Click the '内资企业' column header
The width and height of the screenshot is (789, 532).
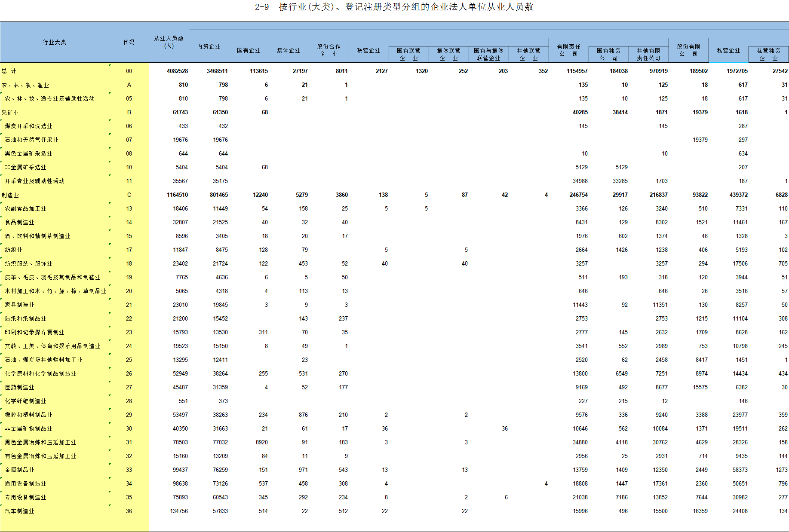(x=209, y=46)
